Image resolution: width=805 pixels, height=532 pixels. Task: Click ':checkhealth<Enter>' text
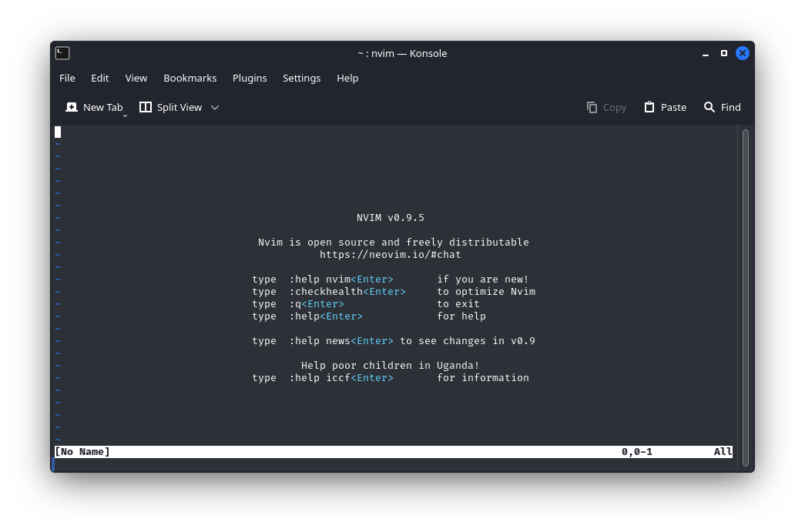coord(347,291)
